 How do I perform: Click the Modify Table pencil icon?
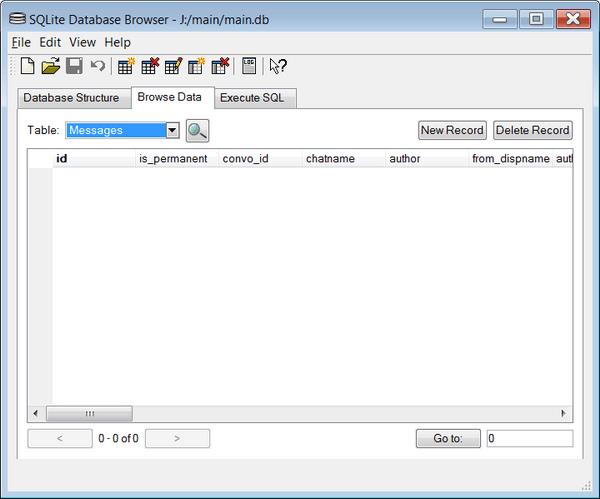(173, 66)
